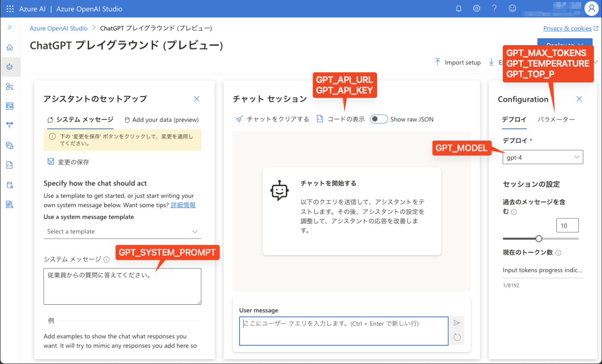Open the Deploy to dropdown button
Screen dimensions: 602x364
(565, 45)
